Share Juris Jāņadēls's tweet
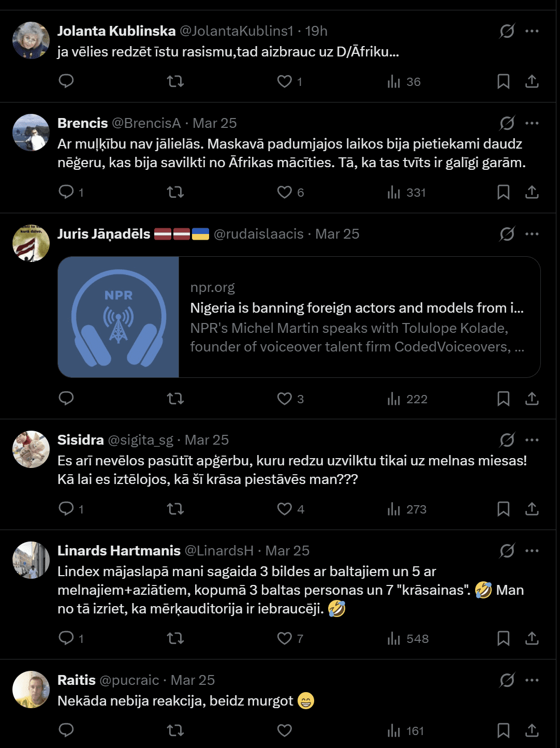 click(x=532, y=399)
